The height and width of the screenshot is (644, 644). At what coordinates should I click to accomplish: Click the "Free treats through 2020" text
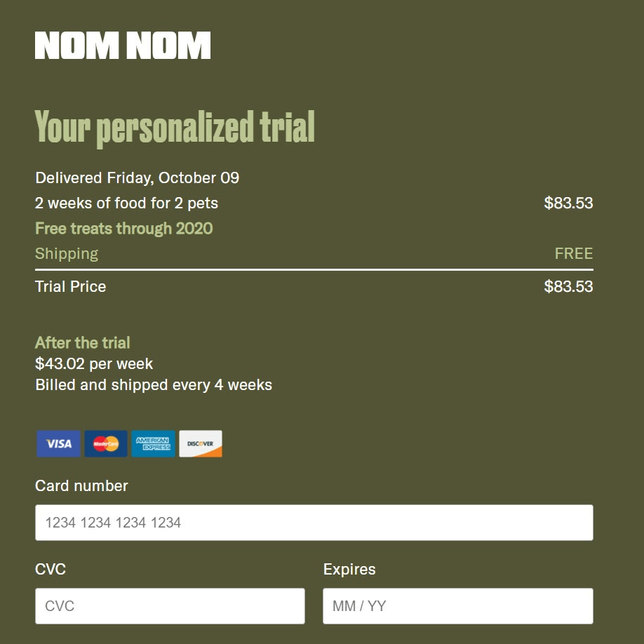tap(124, 228)
